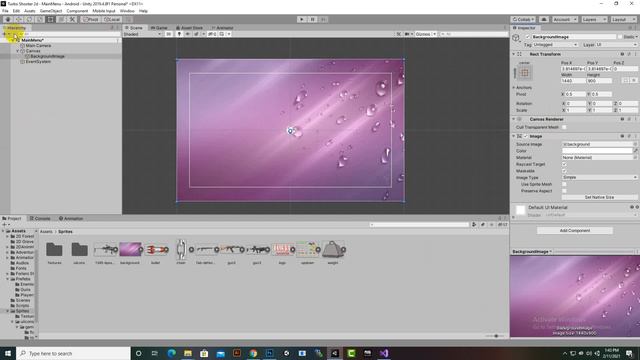Toggle the Pivot/Center handle button

point(91,19)
